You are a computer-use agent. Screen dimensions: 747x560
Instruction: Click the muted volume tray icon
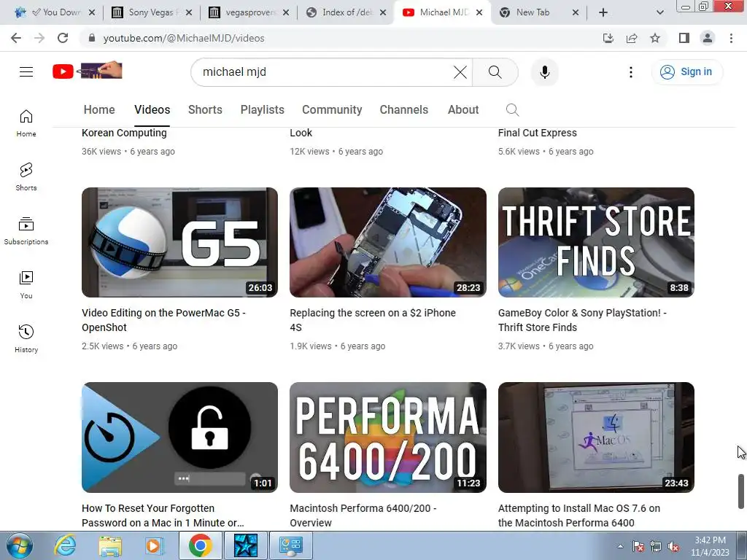point(673,547)
